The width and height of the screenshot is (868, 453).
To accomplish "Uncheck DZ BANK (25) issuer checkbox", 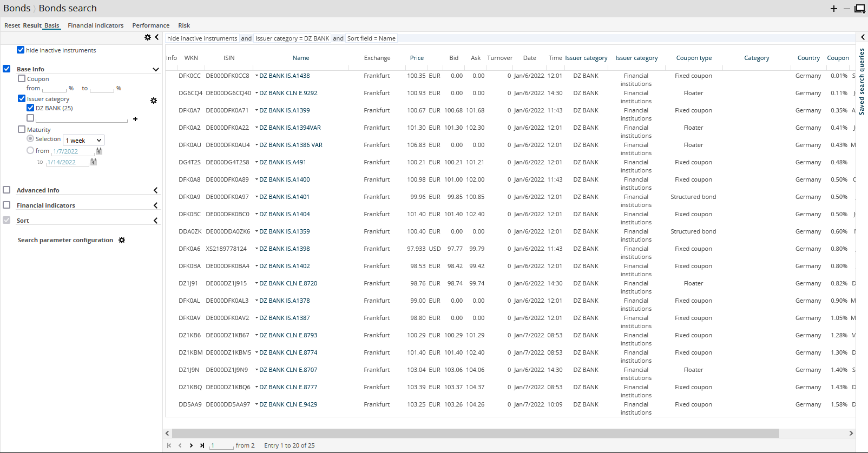I will coord(30,108).
